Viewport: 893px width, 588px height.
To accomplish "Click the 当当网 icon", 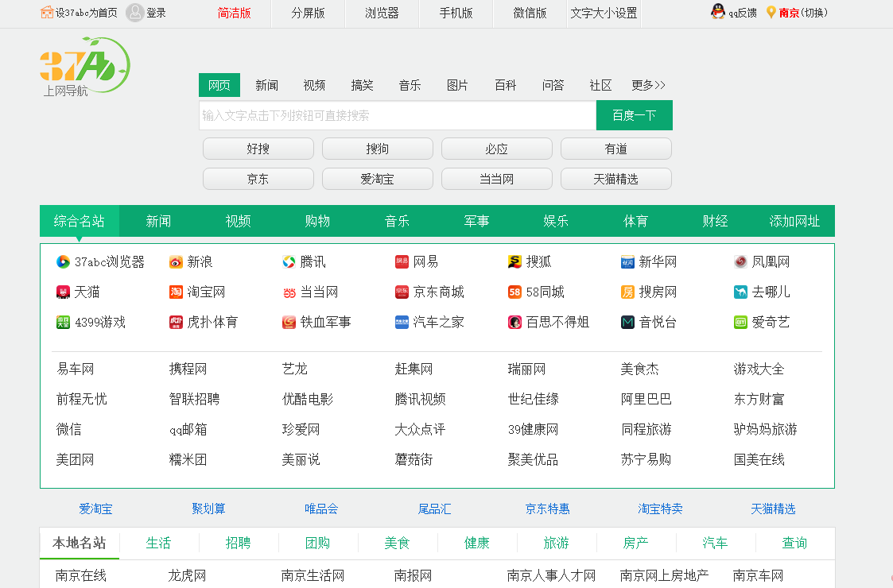I will pos(289,292).
